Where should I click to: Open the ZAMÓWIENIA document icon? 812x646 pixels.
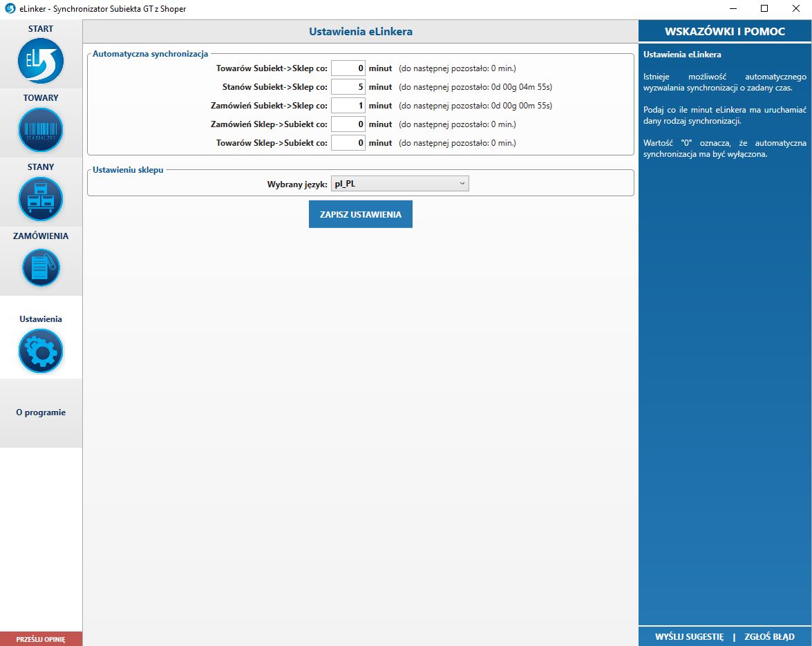41,268
